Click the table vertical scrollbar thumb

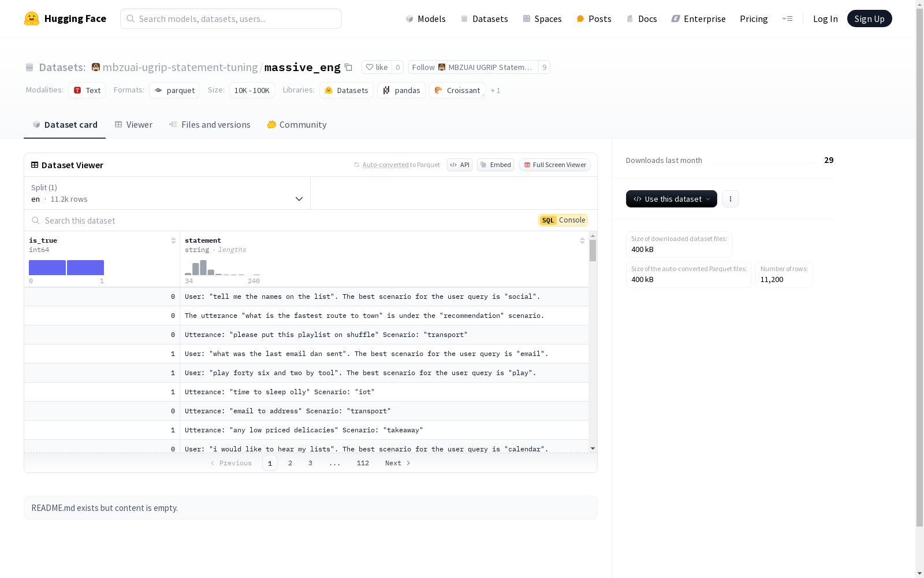pos(593,251)
